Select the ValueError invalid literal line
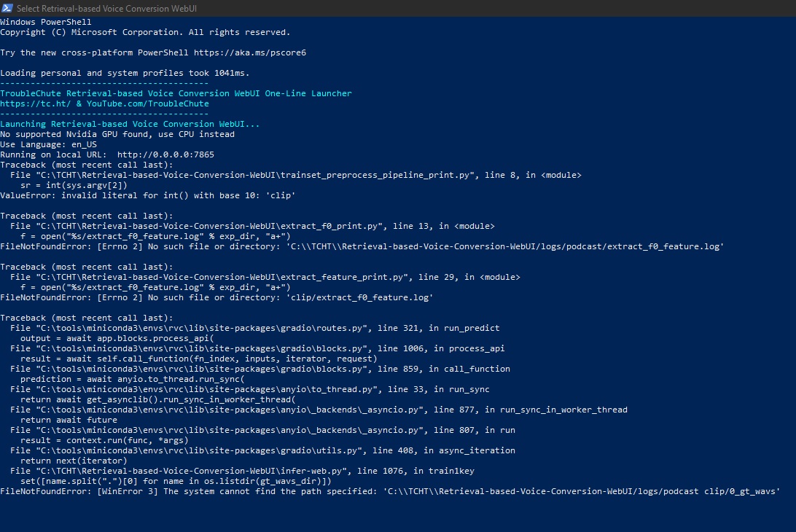Image resolution: width=796 pixels, height=532 pixels. click(x=146, y=195)
